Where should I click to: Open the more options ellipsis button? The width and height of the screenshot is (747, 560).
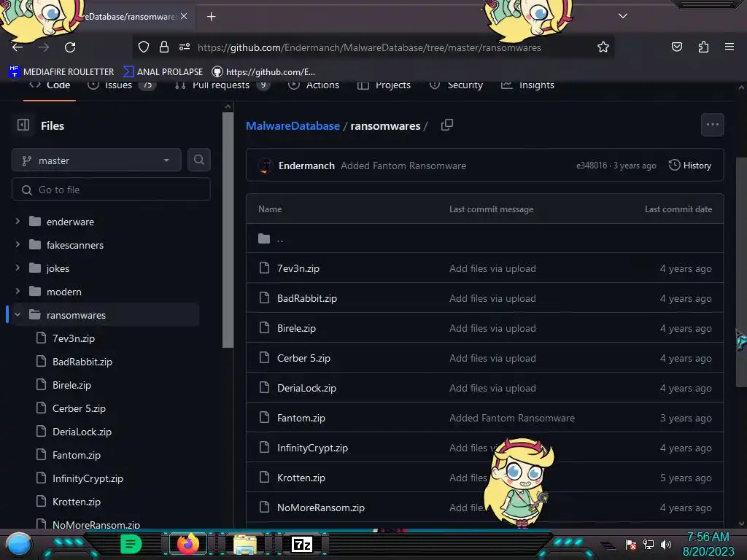tap(712, 125)
